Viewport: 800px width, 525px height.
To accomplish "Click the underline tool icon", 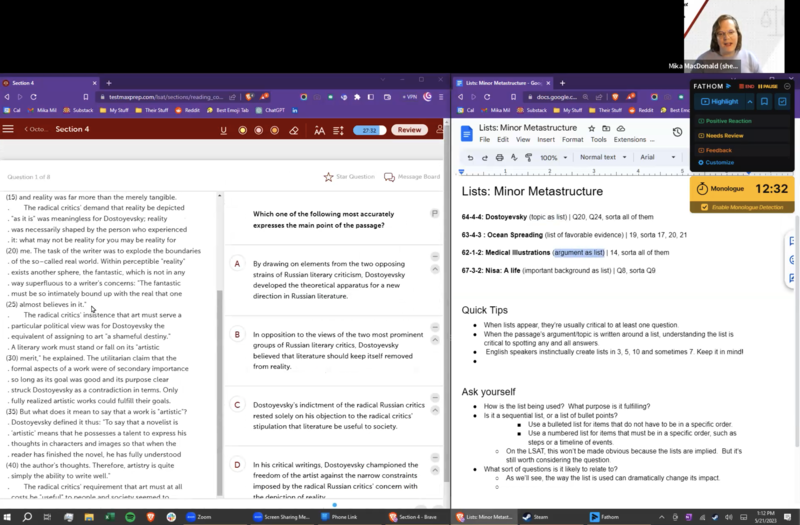I will click(x=223, y=130).
